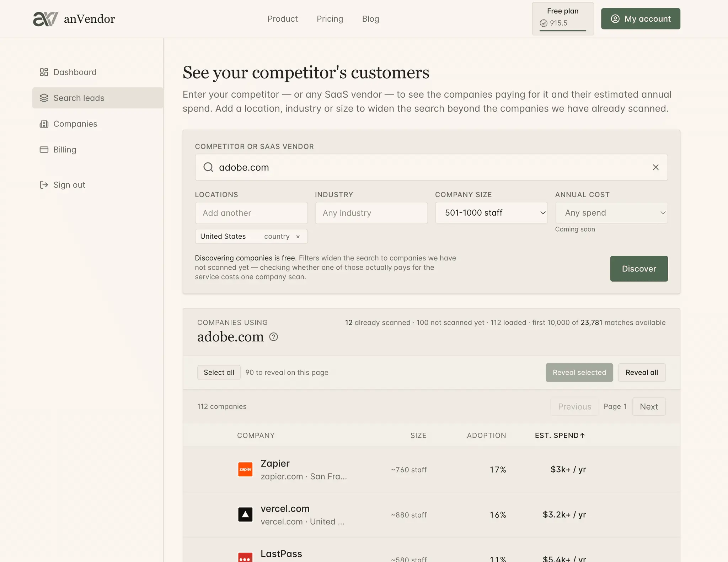Screen dimensions: 728x562
Task: Open the Product nav link
Action: pyautogui.click(x=283, y=19)
